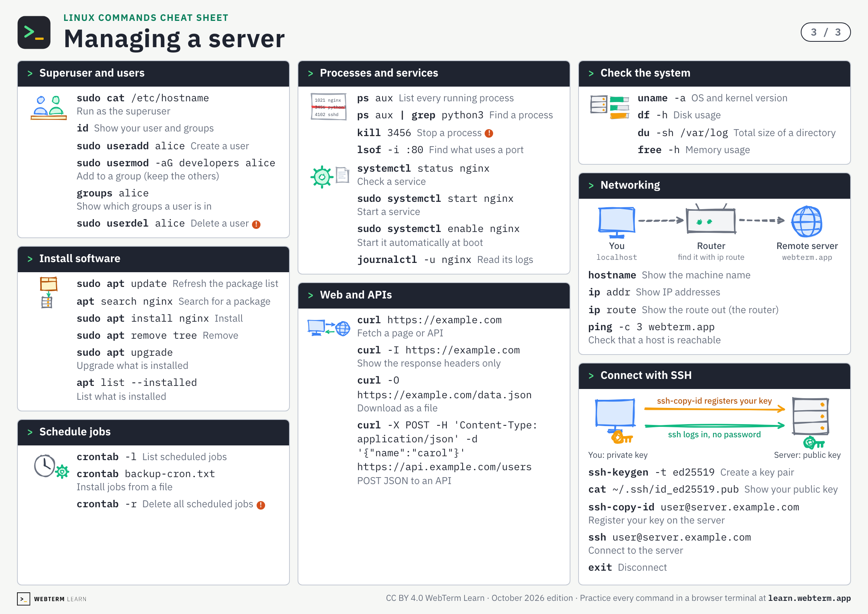Screen dimensions: 868x614
Task: Click the crontab -l command
Action: click(106, 457)
